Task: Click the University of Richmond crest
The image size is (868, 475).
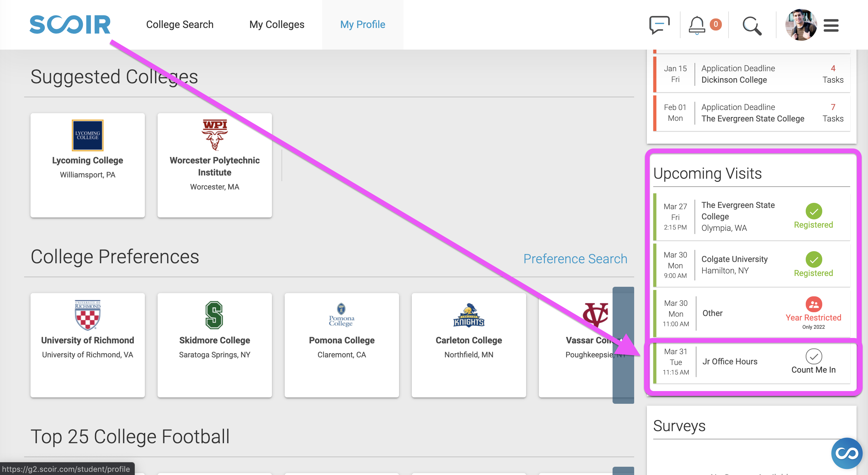Action: coord(88,315)
